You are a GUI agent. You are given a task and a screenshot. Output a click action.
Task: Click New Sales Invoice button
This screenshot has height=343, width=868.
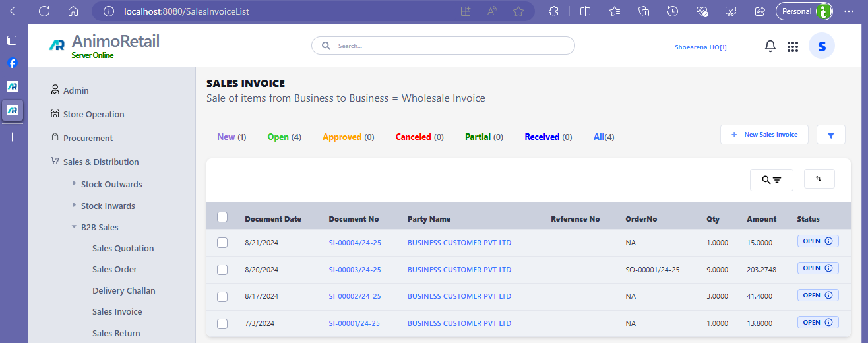coord(764,135)
